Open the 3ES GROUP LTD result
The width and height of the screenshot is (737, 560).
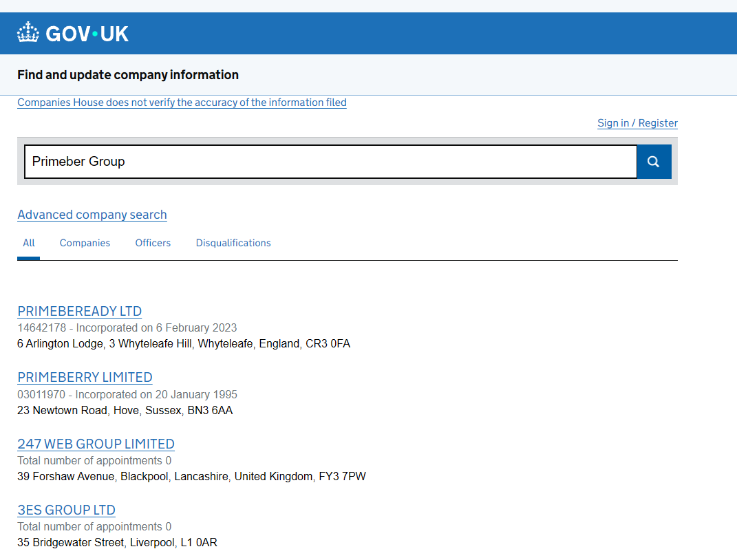click(66, 510)
